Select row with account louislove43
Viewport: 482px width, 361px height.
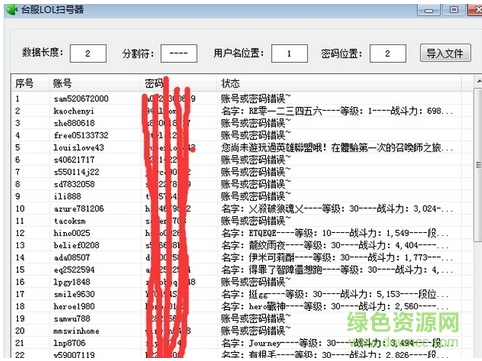click(237, 148)
